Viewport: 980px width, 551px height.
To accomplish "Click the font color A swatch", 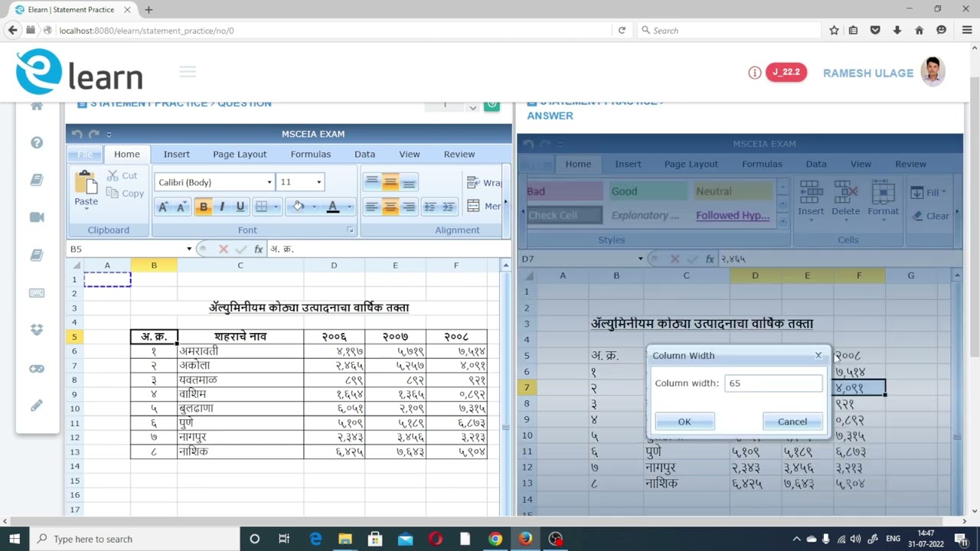I will (332, 207).
